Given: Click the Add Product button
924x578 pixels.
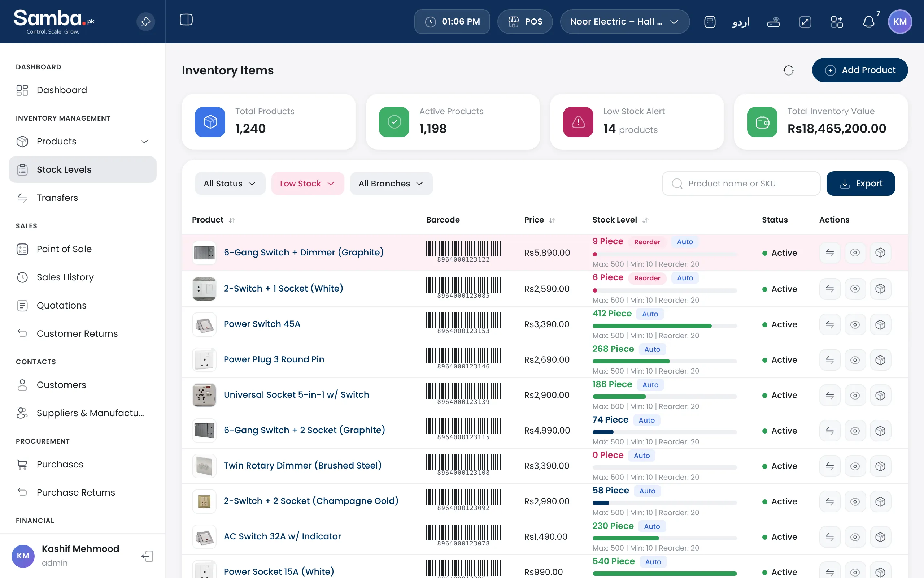Looking at the screenshot, I should [860, 70].
